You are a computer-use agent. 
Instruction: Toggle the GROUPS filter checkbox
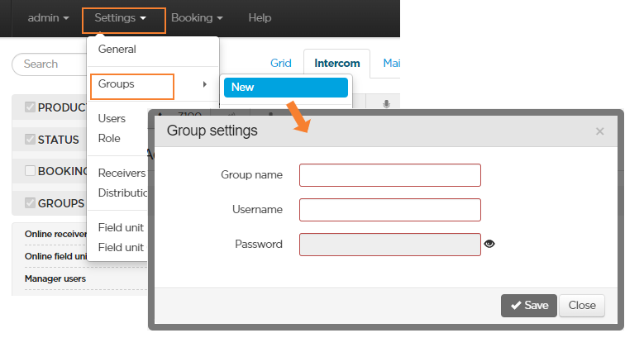tap(31, 202)
